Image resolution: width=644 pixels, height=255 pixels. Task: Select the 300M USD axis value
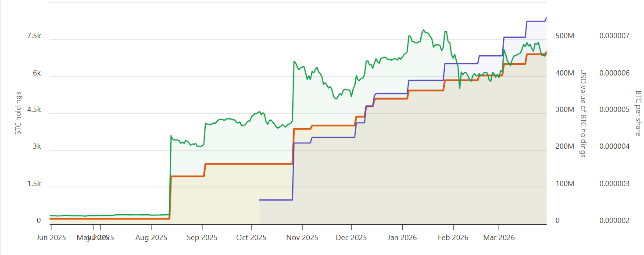point(565,110)
